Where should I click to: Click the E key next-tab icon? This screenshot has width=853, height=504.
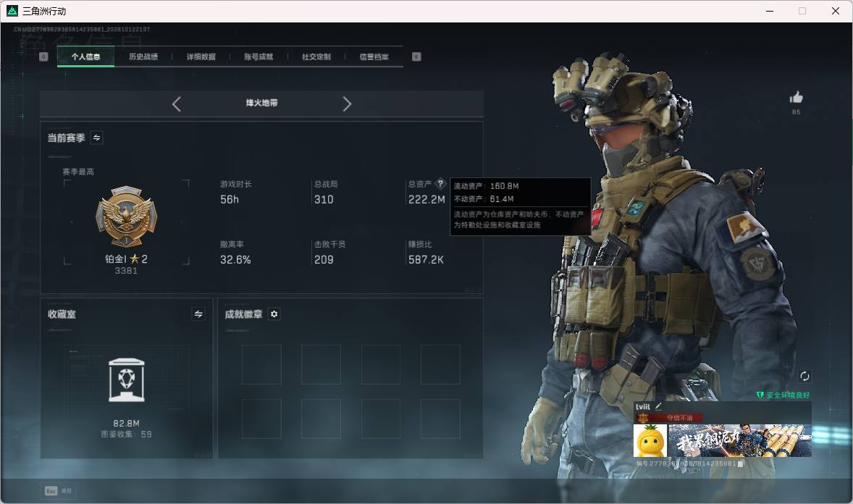(416, 56)
